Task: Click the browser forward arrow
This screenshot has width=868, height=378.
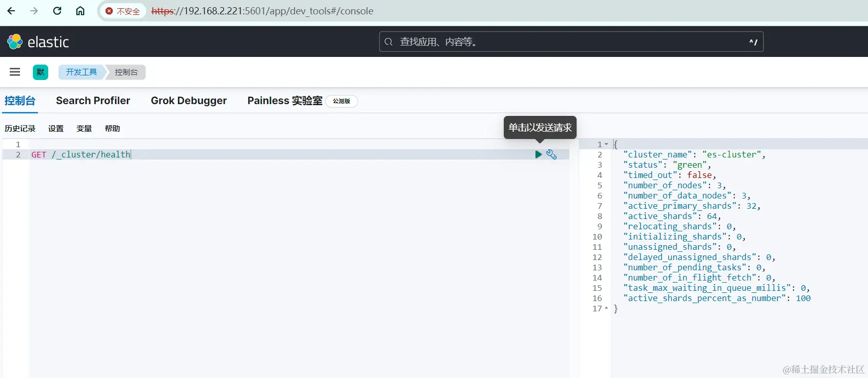Action: coord(34,11)
